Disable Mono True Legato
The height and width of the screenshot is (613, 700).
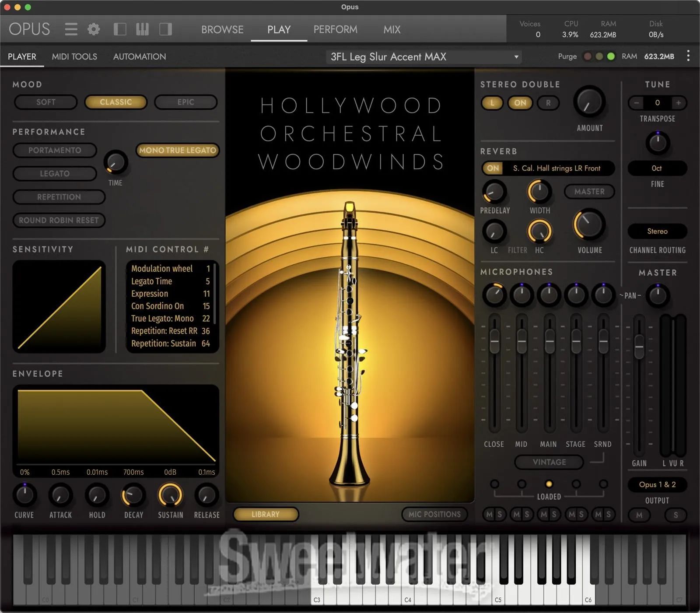point(178,150)
